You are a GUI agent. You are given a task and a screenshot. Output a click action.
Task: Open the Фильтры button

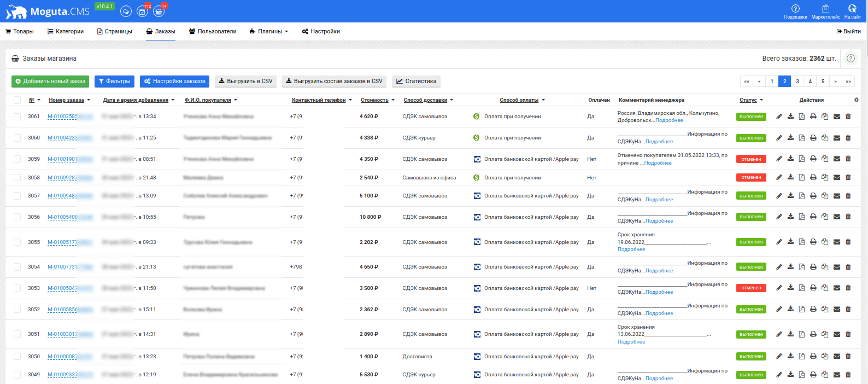pyautogui.click(x=115, y=82)
